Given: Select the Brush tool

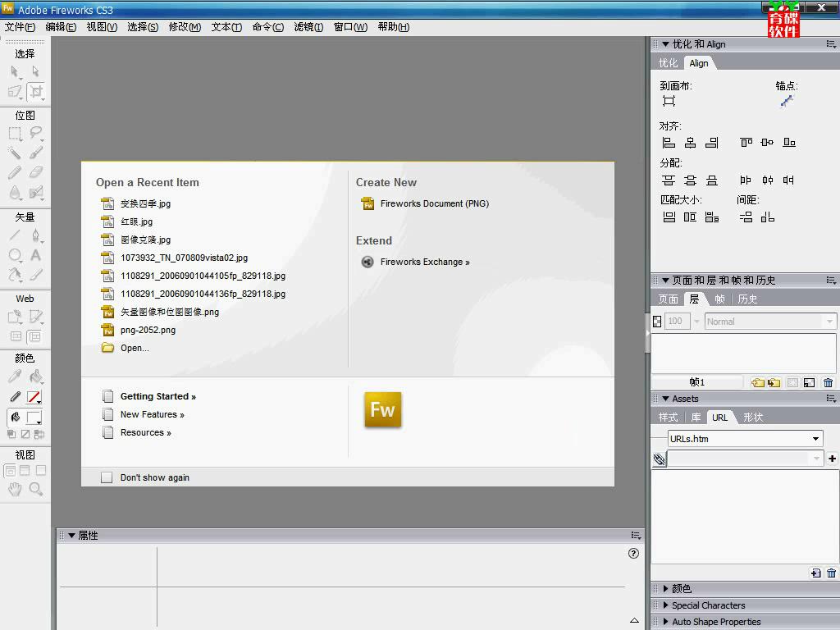Looking at the screenshot, I should pyautogui.click(x=35, y=153).
